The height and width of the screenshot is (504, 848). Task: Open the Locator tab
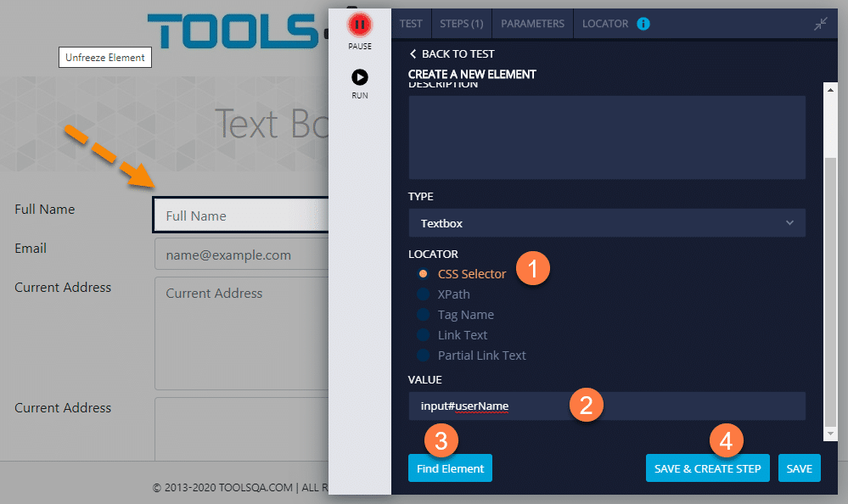pyautogui.click(x=605, y=24)
